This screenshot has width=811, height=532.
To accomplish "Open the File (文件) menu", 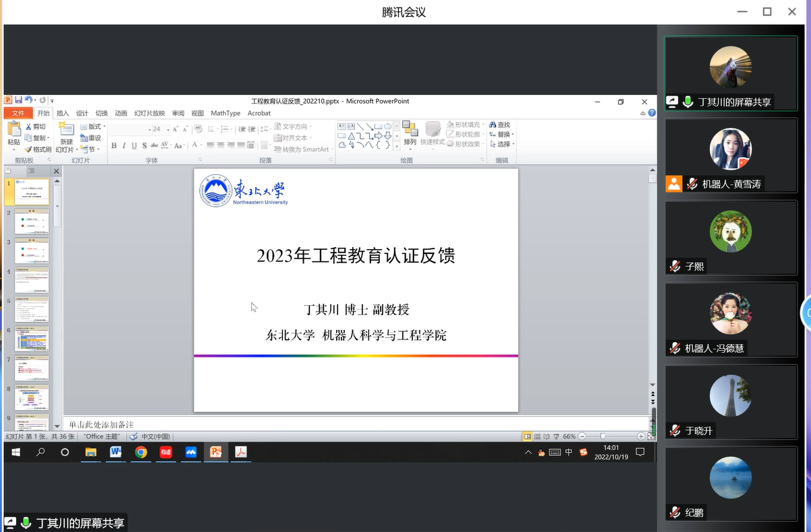I will pos(18,113).
